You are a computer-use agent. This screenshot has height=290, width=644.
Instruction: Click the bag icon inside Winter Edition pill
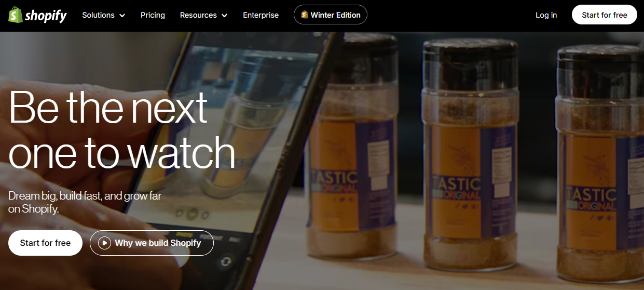tap(305, 15)
